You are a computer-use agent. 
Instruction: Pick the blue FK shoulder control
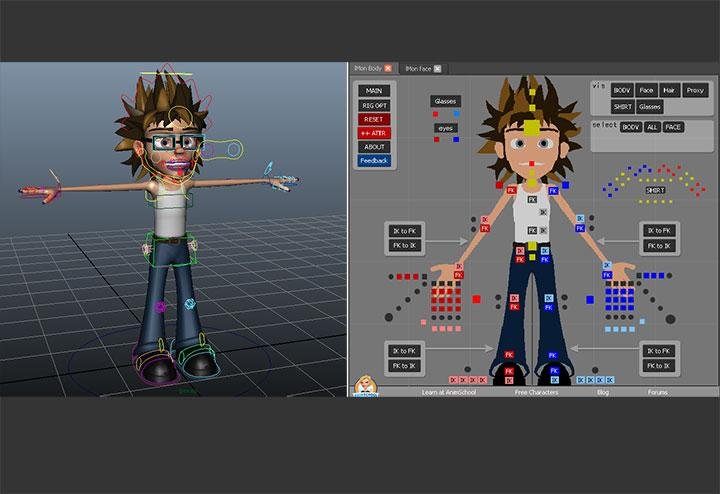553,191
